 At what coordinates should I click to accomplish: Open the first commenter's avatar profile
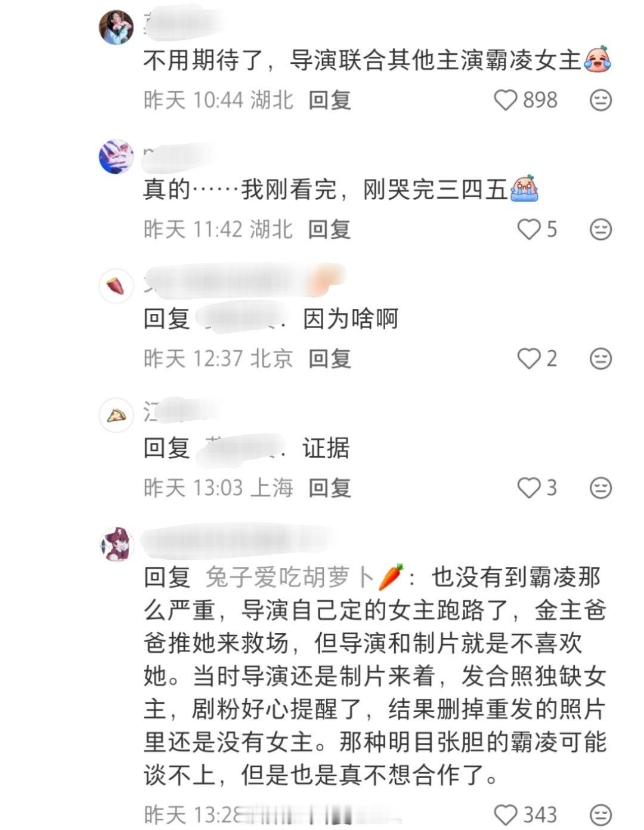click(x=116, y=27)
